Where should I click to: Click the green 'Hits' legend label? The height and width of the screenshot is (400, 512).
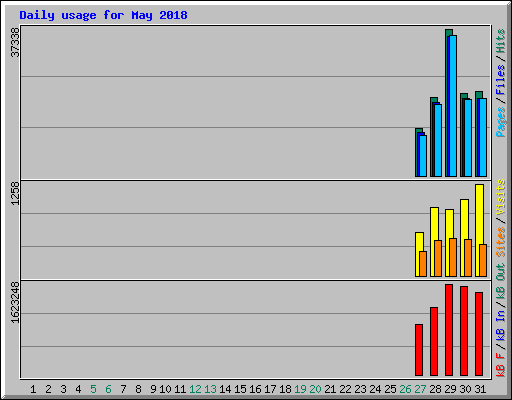coord(501,41)
